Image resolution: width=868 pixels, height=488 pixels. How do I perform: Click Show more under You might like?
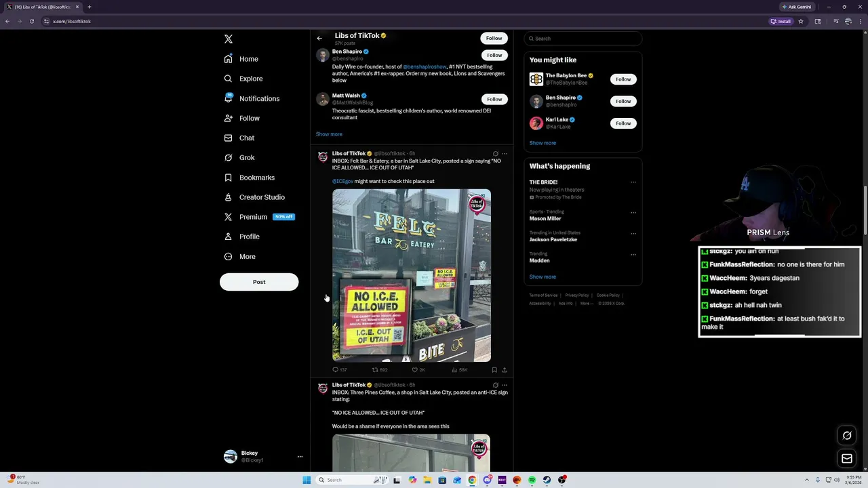pos(542,143)
